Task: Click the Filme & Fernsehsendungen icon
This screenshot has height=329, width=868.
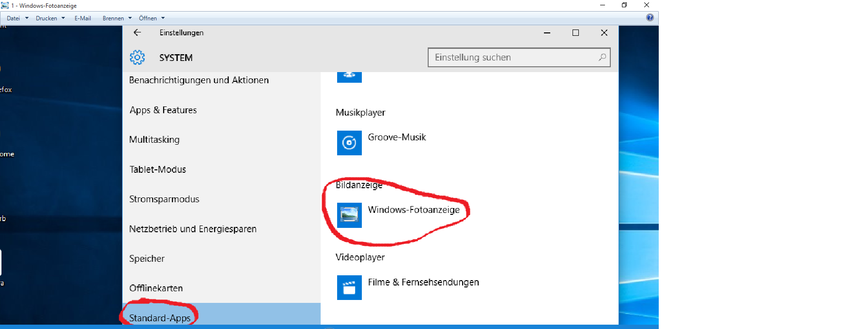Action: click(349, 288)
